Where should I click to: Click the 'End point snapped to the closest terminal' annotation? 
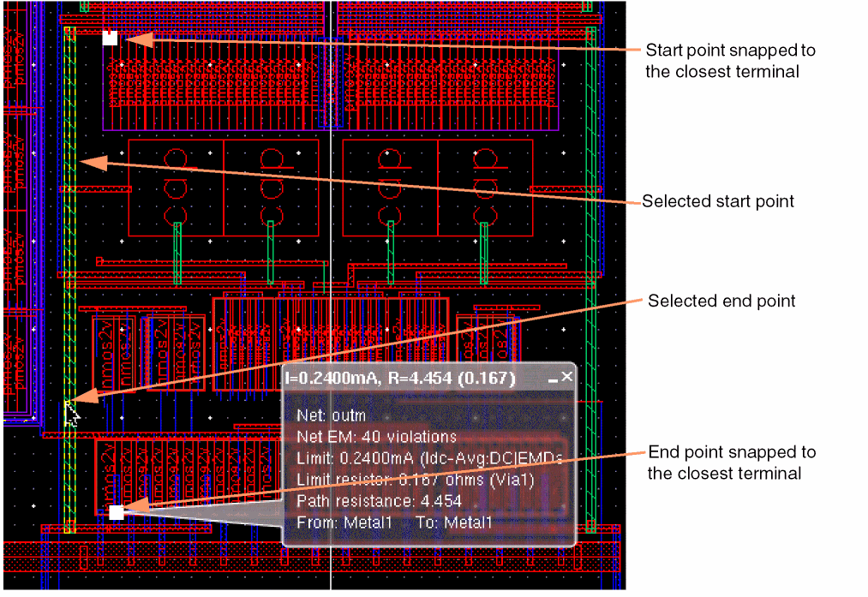[x=731, y=463]
